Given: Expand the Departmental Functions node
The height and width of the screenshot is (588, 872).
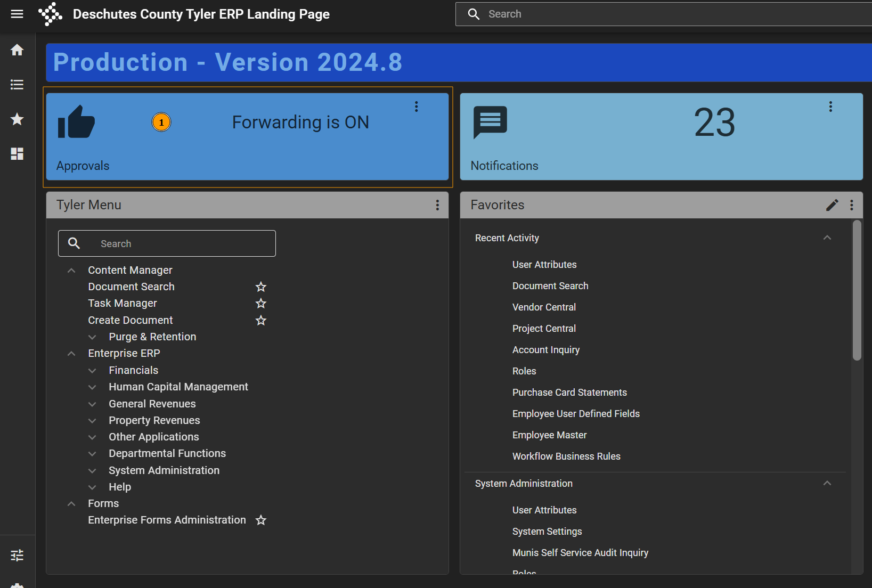Looking at the screenshot, I should (x=92, y=454).
